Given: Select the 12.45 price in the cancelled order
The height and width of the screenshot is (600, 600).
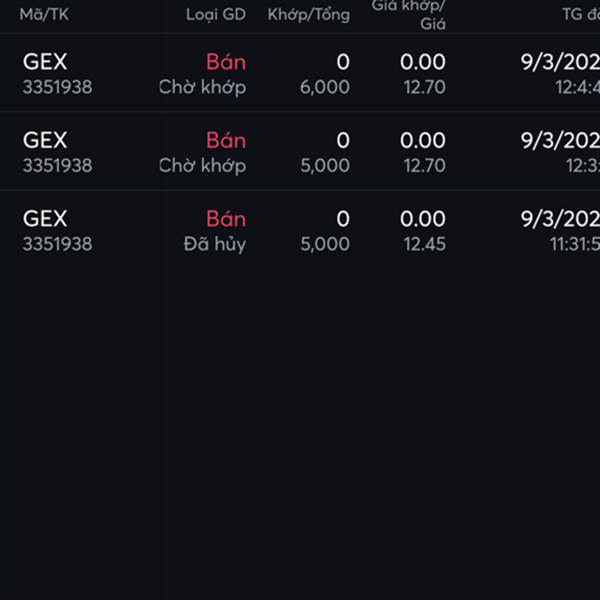Looking at the screenshot, I should tap(425, 244).
